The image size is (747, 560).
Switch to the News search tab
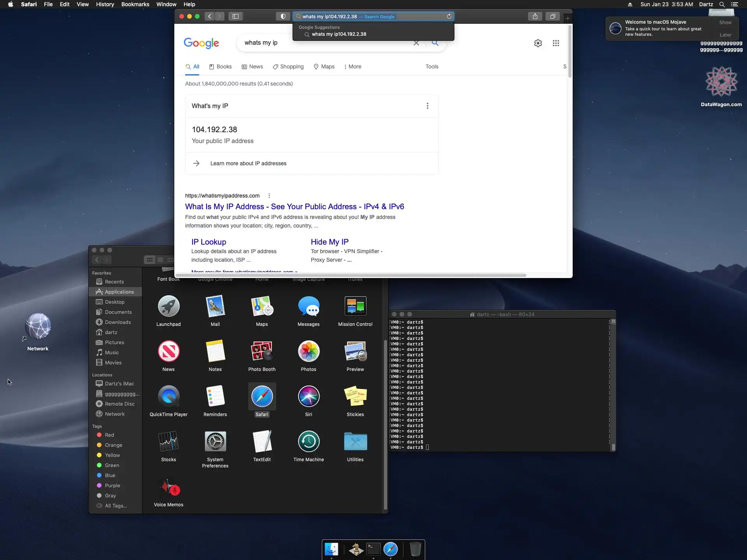pyautogui.click(x=252, y=66)
